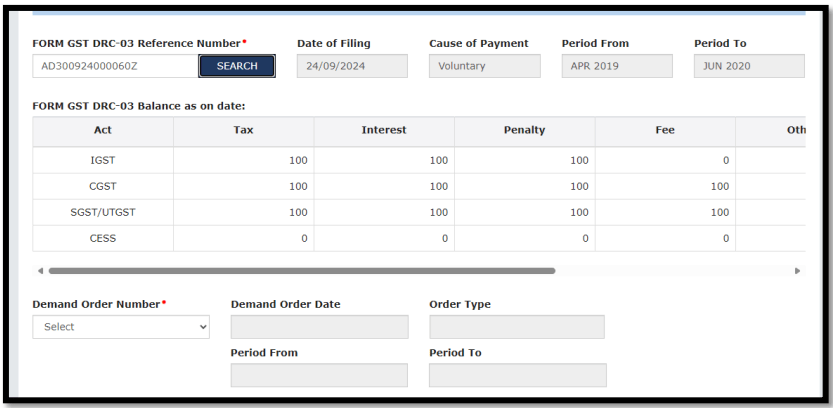Click the Tax column header
The width and height of the screenshot is (833, 408).
(243, 131)
